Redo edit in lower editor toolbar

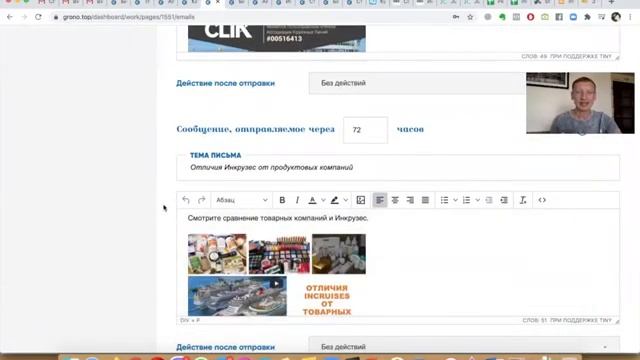click(x=202, y=200)
